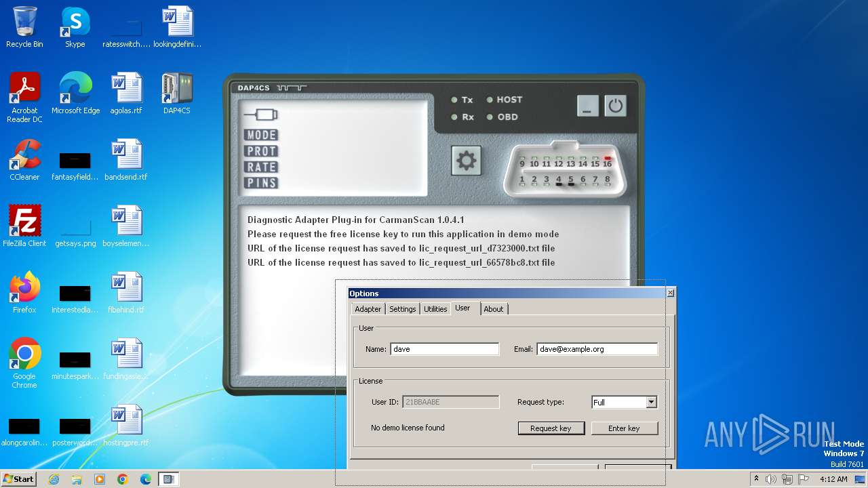The height and width of the screenshot is (488, 868).
Task: Close the Options dialog
Action: [671, 293]
